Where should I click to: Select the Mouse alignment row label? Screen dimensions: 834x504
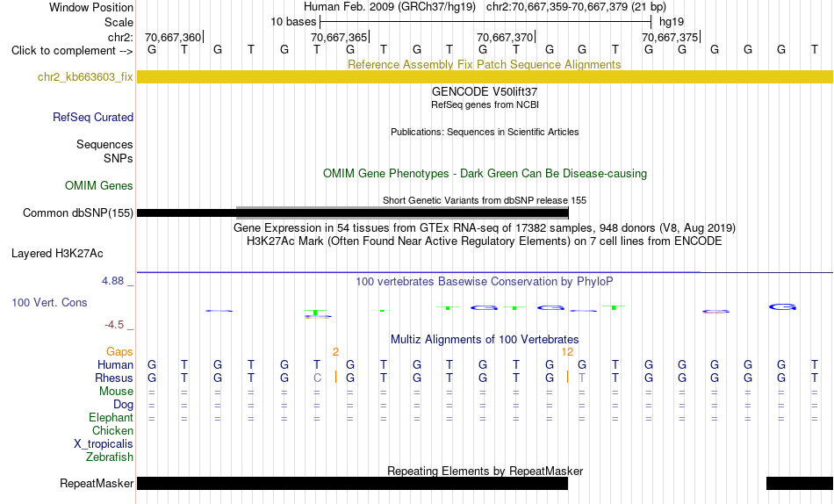click(x=116, y=392)
